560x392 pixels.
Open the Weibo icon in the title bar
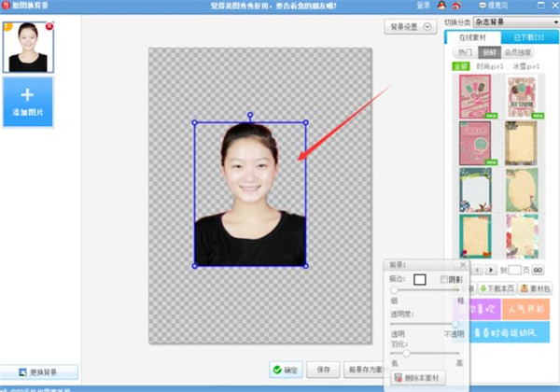click(456, 6)
